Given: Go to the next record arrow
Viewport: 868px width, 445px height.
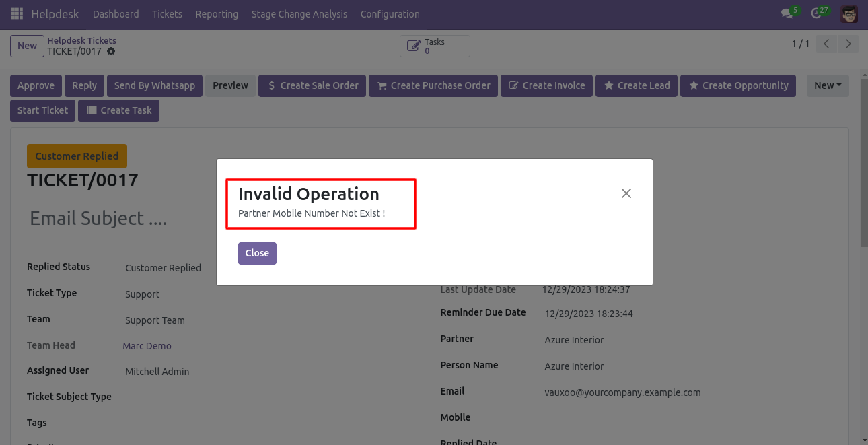Looking at the screenshot, I should [x=848, y=44].
